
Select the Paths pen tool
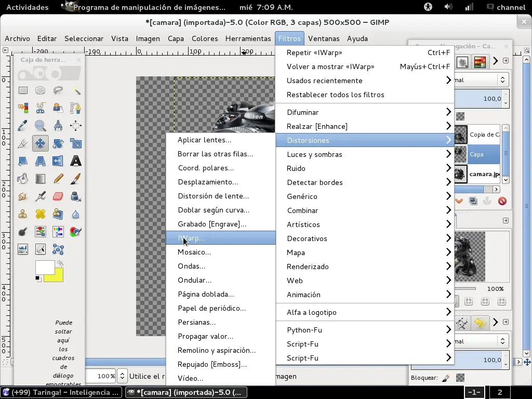76,108
